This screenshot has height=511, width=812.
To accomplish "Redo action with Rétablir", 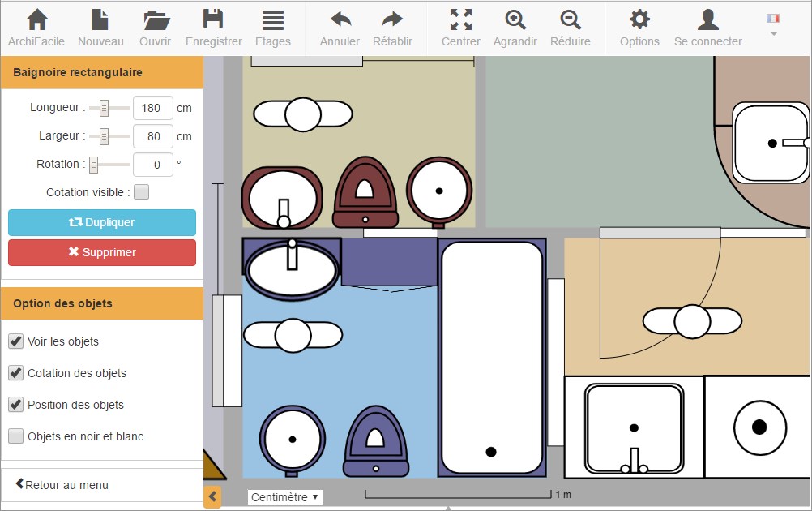I will coord(392,28).
